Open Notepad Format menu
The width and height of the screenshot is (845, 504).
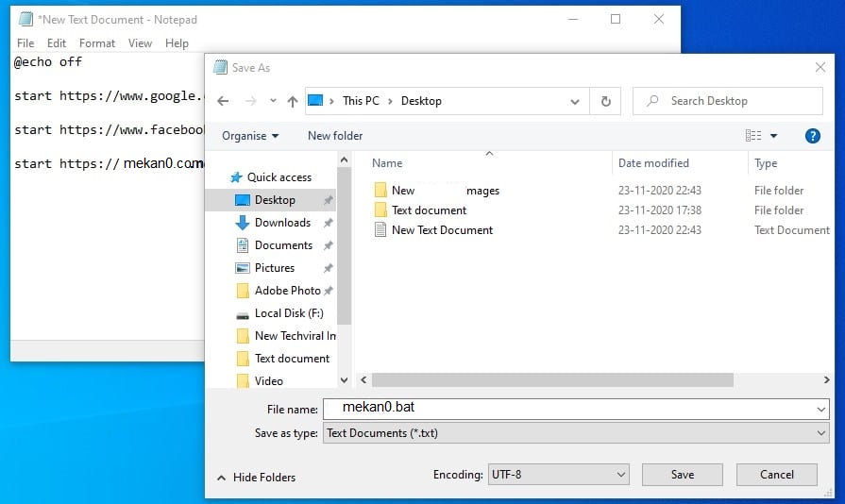97,43
